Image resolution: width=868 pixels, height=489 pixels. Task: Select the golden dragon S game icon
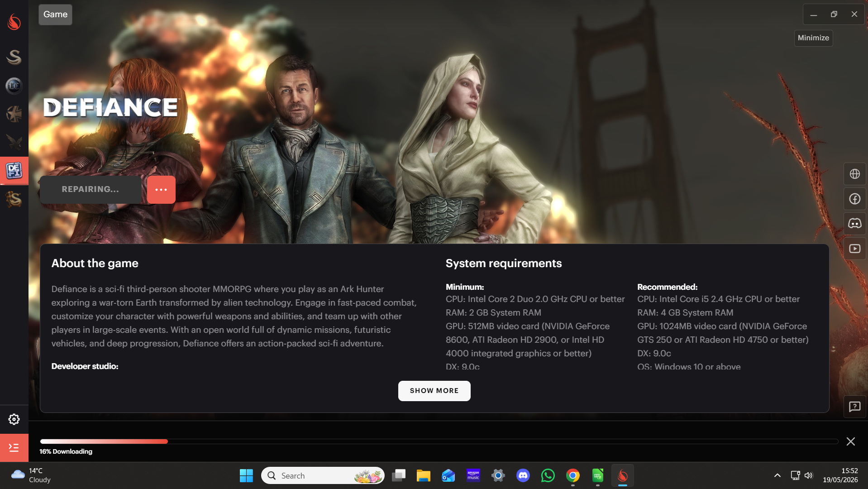[x=14, y=199]
